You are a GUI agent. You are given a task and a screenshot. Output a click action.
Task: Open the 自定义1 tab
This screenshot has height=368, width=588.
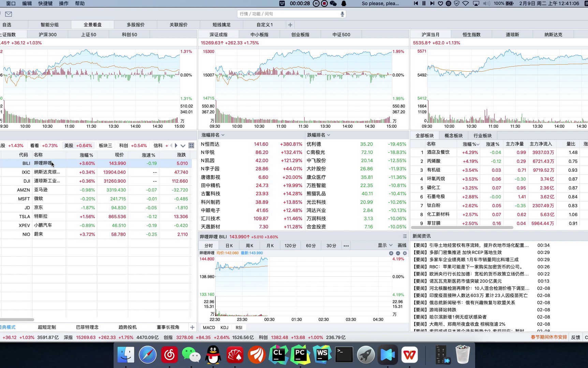click(x=265, y=25)
